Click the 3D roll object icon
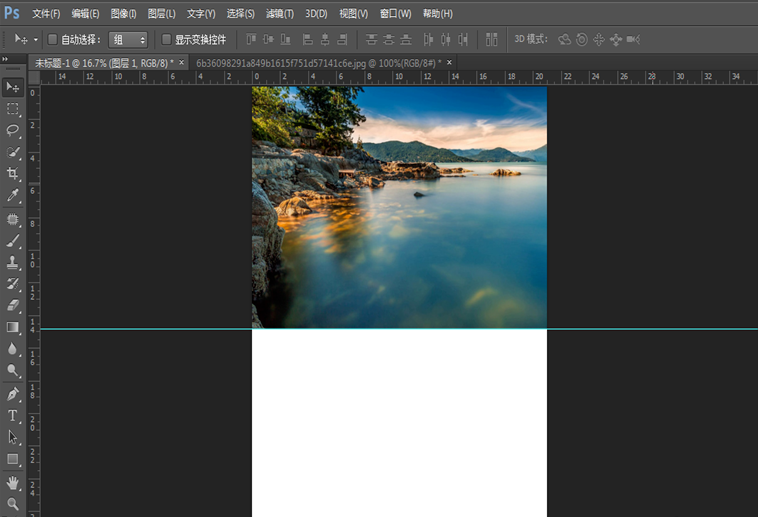This screenshot has height=517, width=758. tap(582, 39)
